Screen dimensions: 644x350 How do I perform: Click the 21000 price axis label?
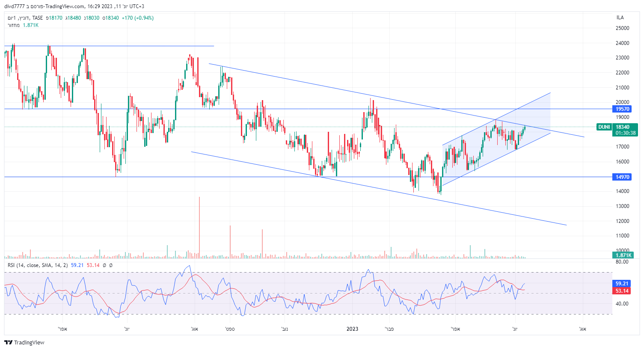[622, 88]
